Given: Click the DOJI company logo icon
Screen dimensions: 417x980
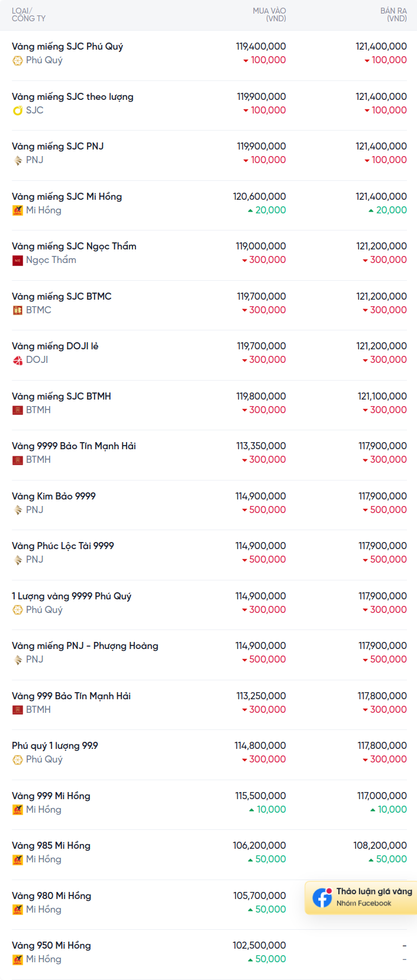Looking at the screenshot, I should click(18, 360).
